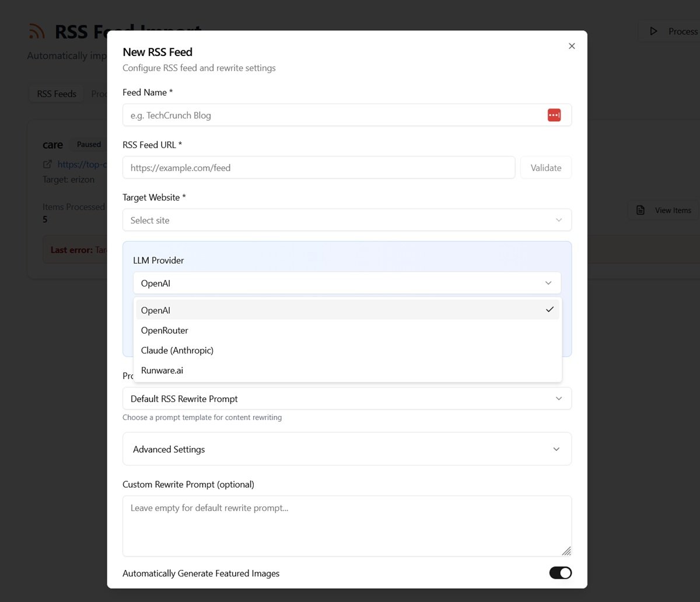
Task: Click the resize grip of the prompt textarea
Action: [566, 551]
